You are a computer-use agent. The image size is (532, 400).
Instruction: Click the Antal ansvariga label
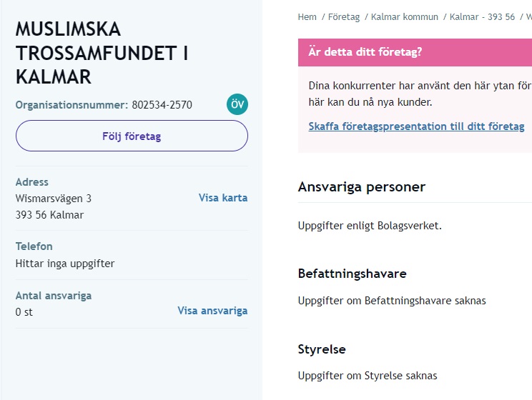[x=54, y=296]
